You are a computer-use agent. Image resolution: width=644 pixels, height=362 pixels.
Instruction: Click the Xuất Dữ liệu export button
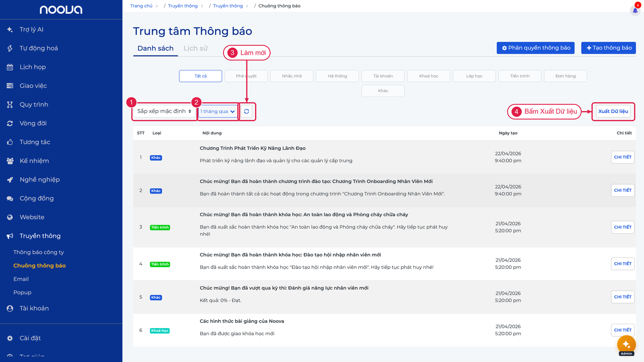(x=613, y=111)
